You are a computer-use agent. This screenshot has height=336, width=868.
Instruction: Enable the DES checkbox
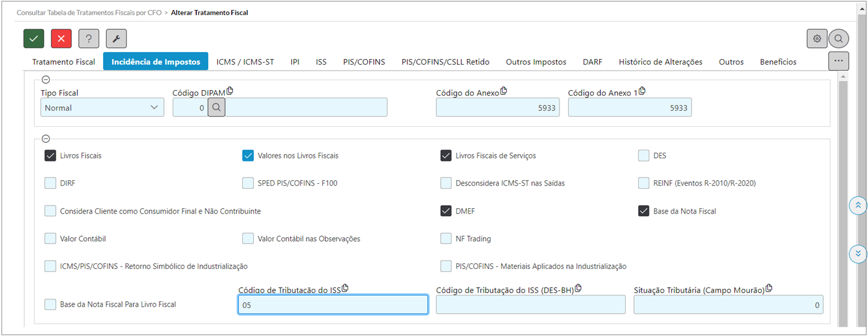643,155
